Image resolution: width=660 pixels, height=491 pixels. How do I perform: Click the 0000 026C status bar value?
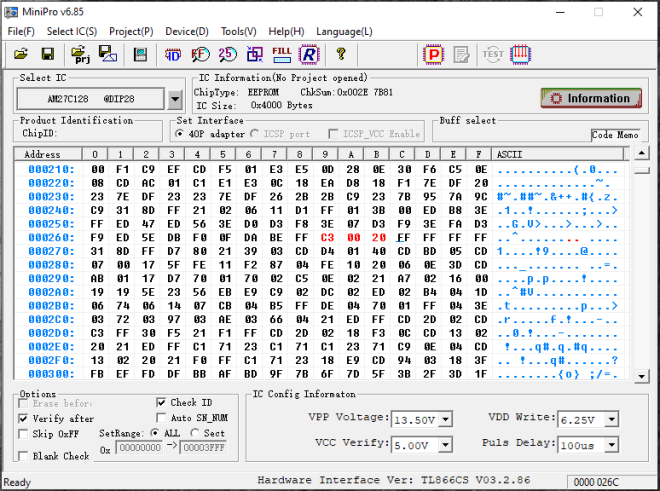pyautogui.click(x=596, y=482)
